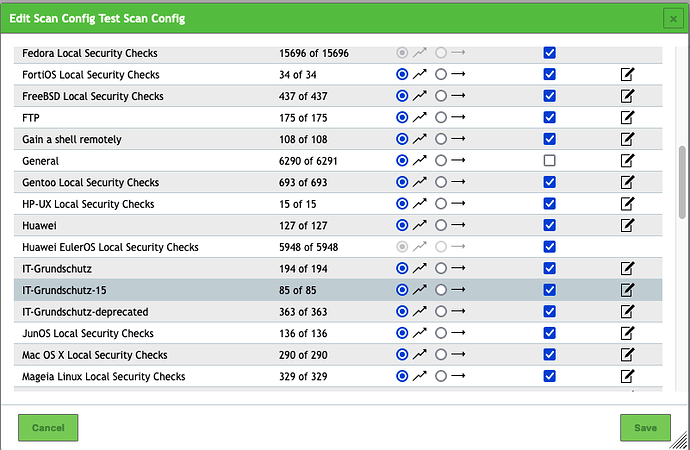This screenshot has width=690, height=450.
Task: Select the "IT-Grundschutz-15" row name
Action: pyautogui.click(x=64, y=290)
